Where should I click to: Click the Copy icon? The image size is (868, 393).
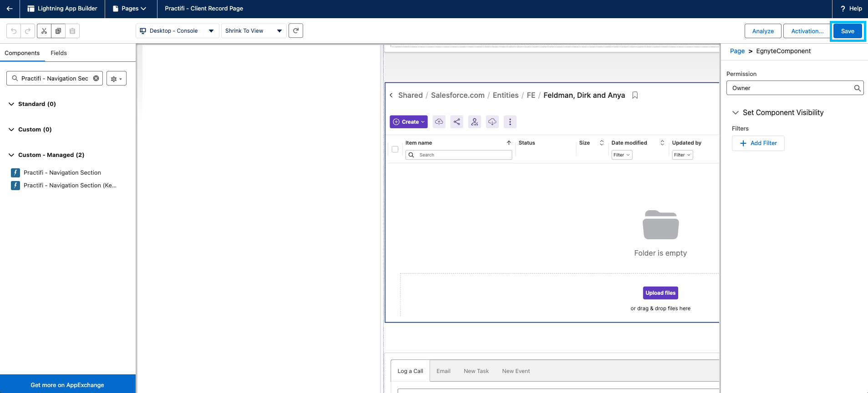58,31
